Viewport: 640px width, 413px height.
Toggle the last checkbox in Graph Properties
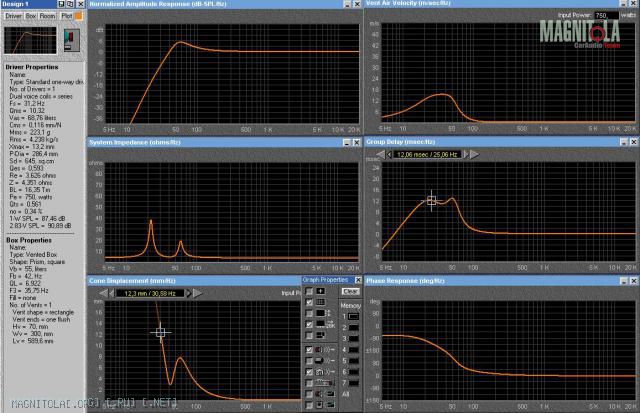click(x=309, y=405)
